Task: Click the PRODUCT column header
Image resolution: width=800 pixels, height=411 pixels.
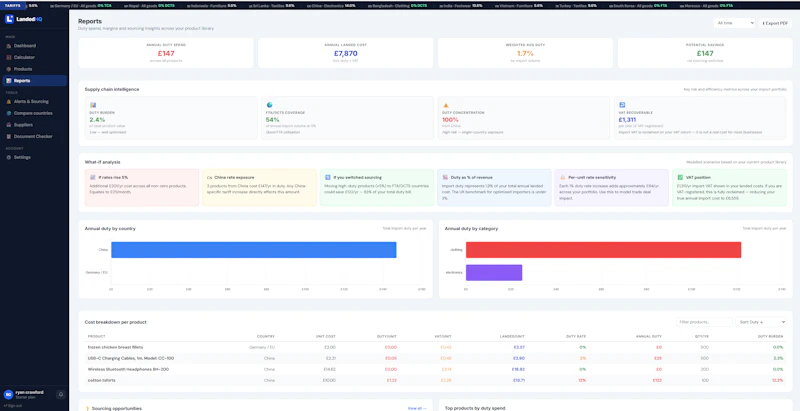Action: 96,337
